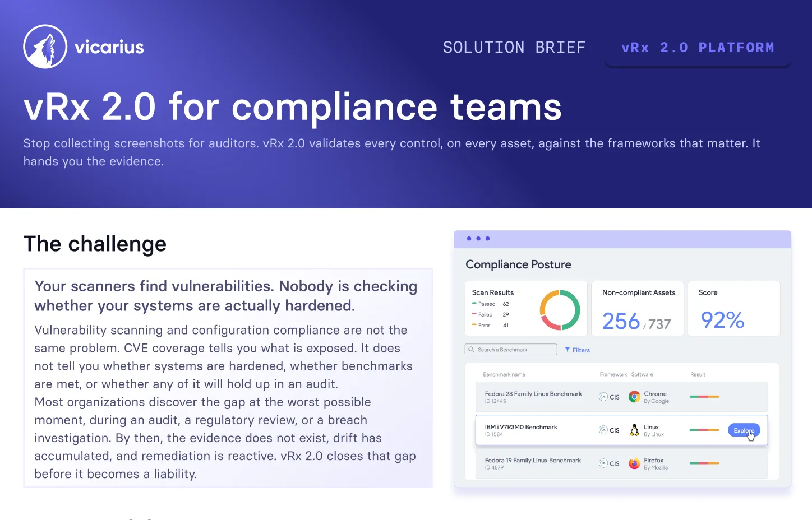812x520 pixels.
Task: Click the Scan Results donut chart
Action: click(x=560, y=310)
